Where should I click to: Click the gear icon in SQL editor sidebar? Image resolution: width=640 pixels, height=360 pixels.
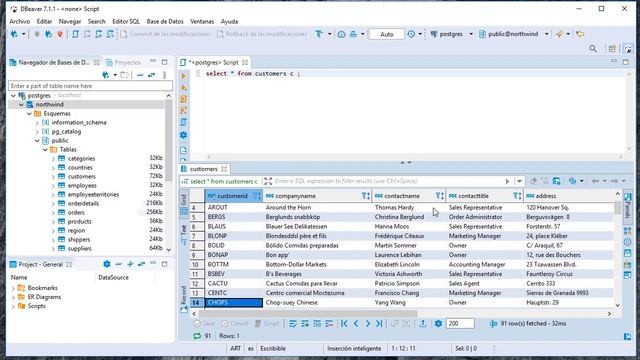184,135
